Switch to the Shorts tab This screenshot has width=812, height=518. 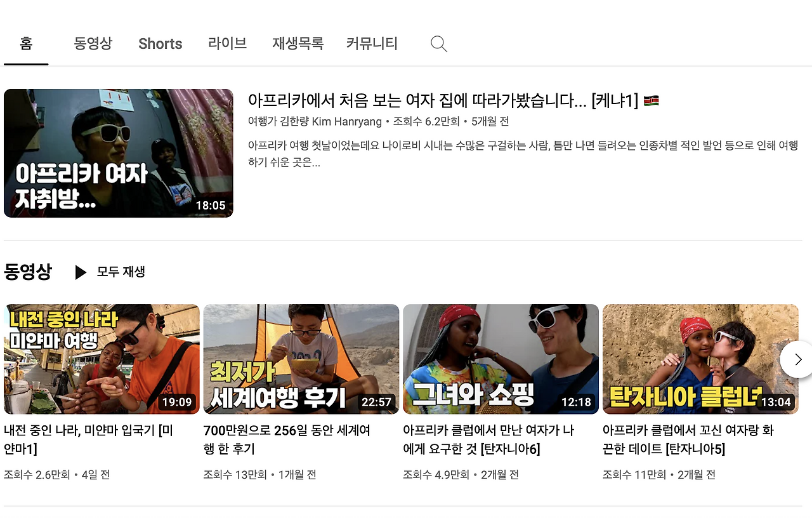160,43
